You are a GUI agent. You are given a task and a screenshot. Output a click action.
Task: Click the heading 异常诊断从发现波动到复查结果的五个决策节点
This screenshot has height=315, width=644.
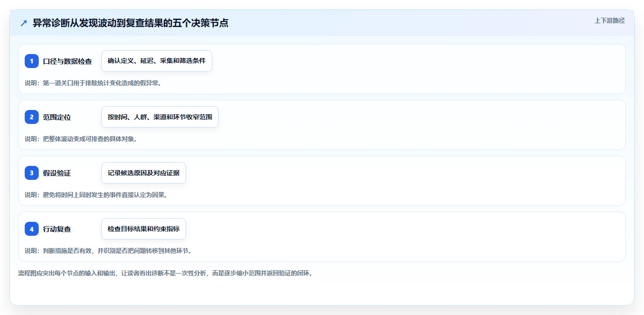pyautogui.click(x=131, y=23)
